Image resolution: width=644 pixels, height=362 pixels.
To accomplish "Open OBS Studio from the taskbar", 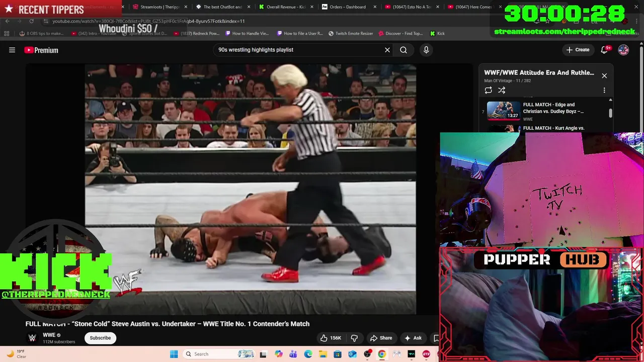I will click(367, 354).
